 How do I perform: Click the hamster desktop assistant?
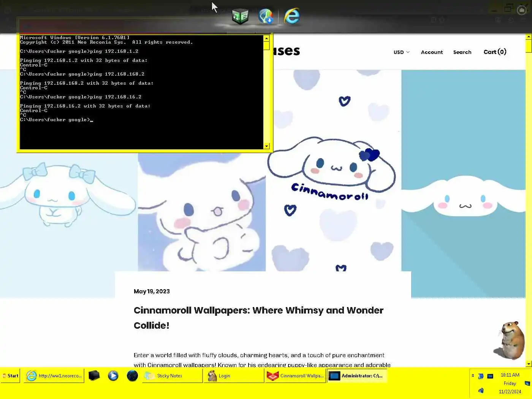tap(509, 340)
